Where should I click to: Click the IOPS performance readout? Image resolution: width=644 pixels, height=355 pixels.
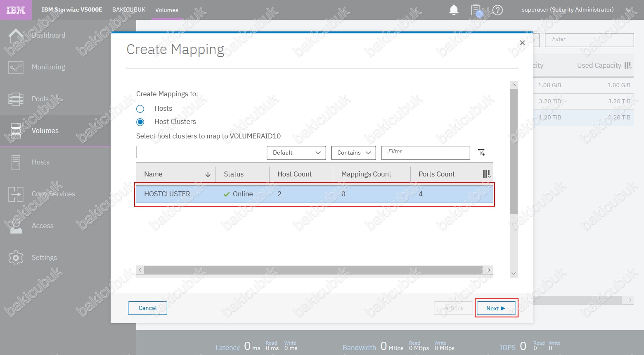pos(530,346)
